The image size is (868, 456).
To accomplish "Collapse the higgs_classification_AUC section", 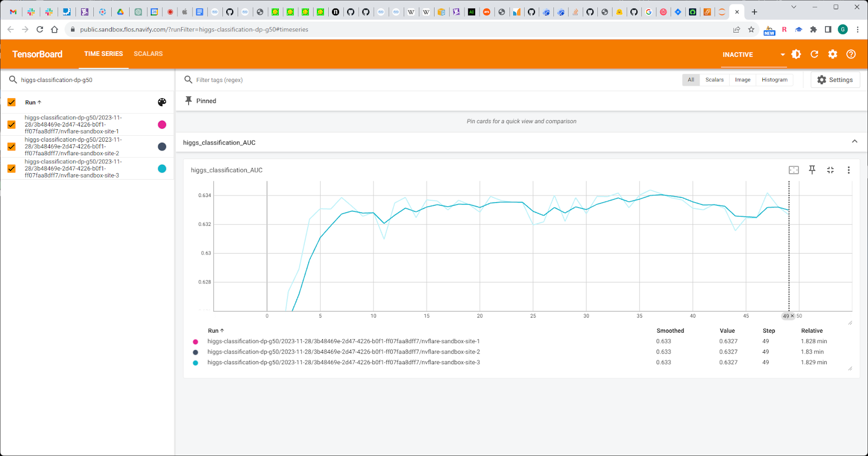I will [854, 142].
